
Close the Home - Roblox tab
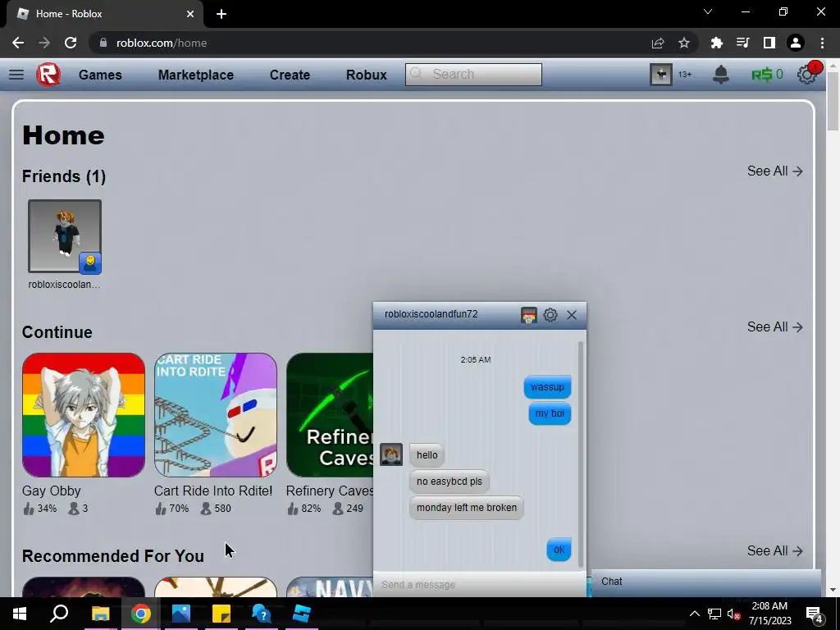point(190,14)
